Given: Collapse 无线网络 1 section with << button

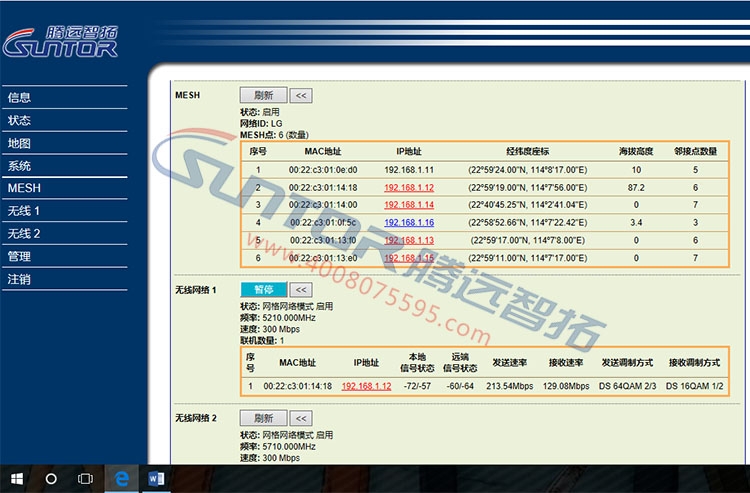Looking at the screenshot, I should click(301, 290).
